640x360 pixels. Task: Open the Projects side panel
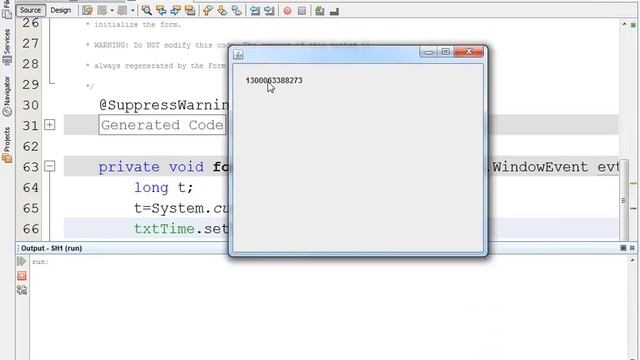click(7, 144)
